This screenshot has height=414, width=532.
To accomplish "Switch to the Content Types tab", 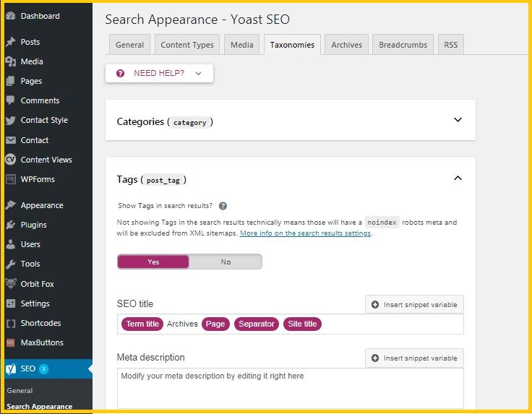I will [187, 44].
